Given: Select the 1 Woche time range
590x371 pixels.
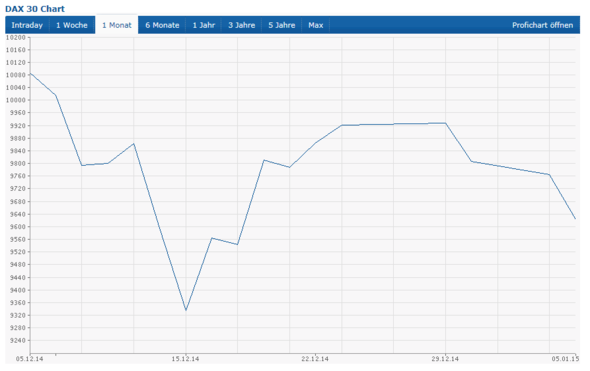Looking at the screenshot, I should (x=72, y=25).
